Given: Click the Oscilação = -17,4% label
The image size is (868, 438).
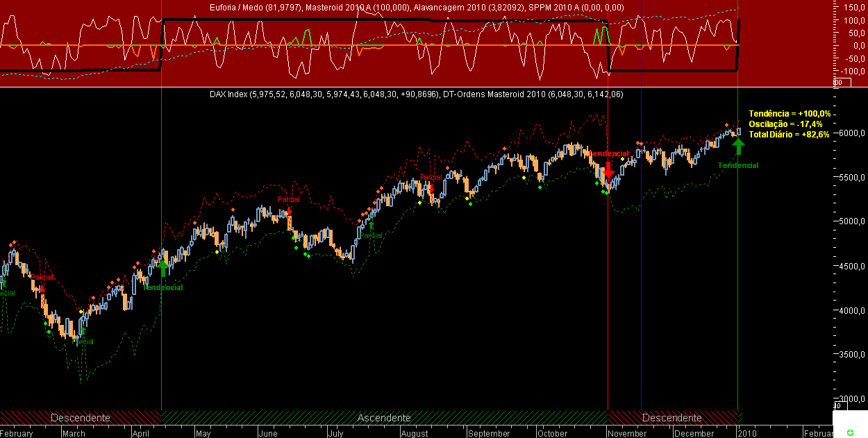Looking at the screenshot, I should pyautogui.click(x=785, y=124).
